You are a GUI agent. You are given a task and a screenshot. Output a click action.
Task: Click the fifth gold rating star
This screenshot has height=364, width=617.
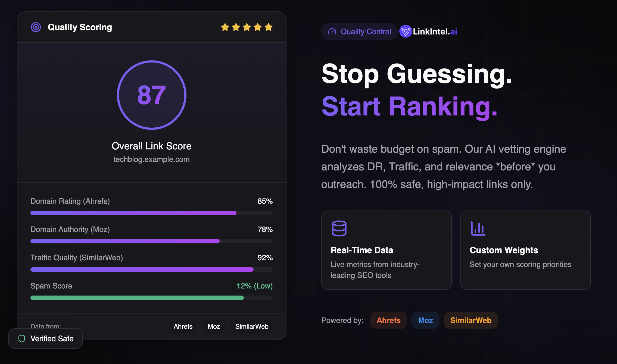tap(269, 27)
